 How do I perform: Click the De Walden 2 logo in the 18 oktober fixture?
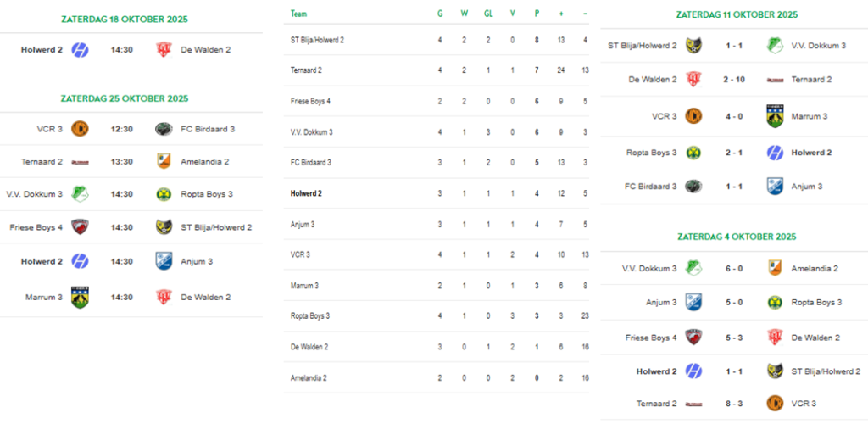click(x=164, y=50)
